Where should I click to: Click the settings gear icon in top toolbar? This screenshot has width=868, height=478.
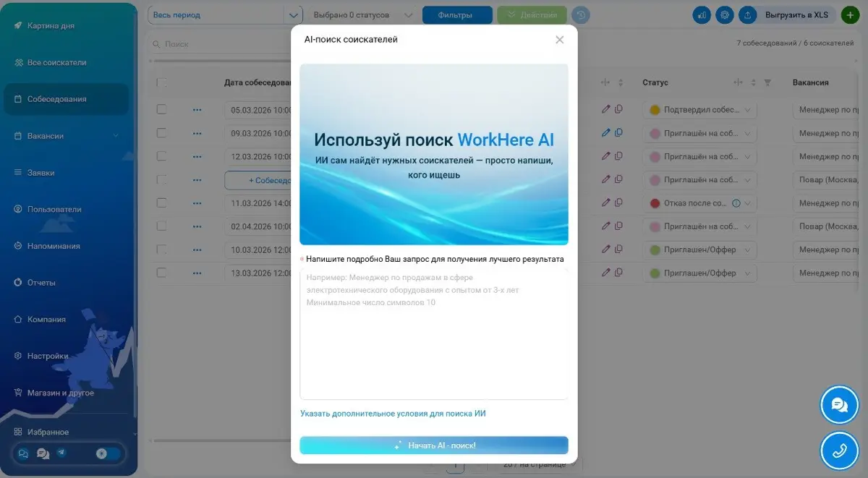pos(724,14)
